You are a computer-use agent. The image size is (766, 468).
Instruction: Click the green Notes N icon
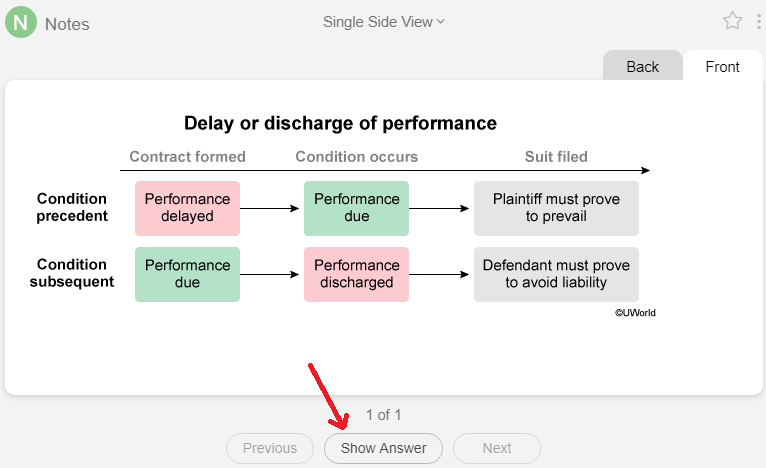21,22
